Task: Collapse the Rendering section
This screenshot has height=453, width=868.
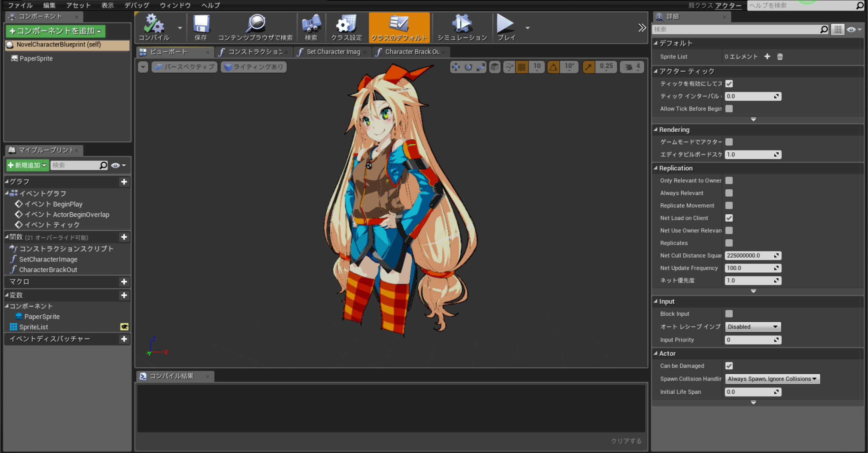Action: pos(655,130)
